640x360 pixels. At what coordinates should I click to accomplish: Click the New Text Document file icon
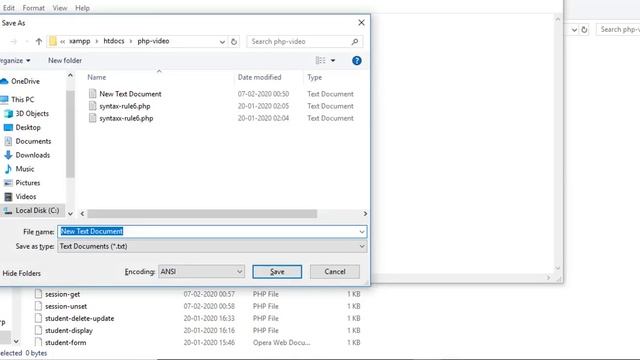(x=93, y=94)
